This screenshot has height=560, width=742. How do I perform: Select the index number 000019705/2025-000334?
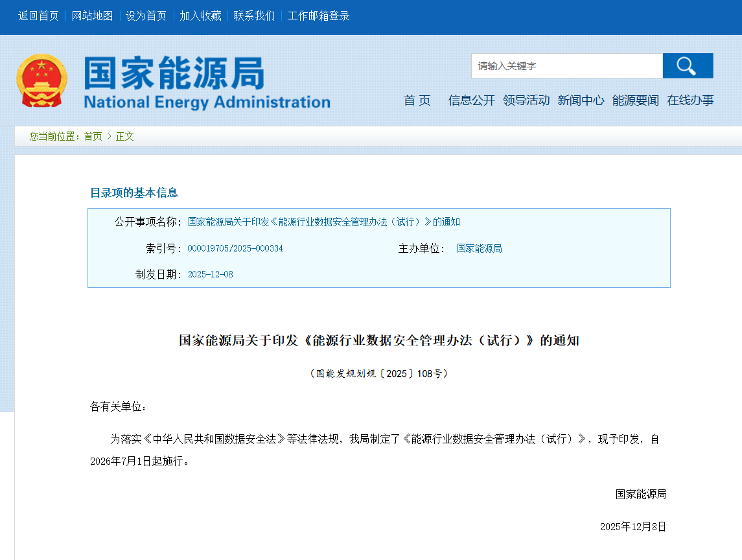[x=235, y=249]
